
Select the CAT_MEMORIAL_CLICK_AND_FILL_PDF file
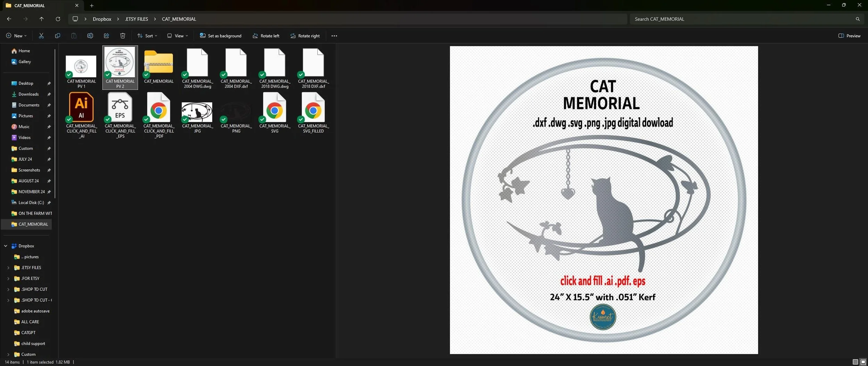pos(159,115)
